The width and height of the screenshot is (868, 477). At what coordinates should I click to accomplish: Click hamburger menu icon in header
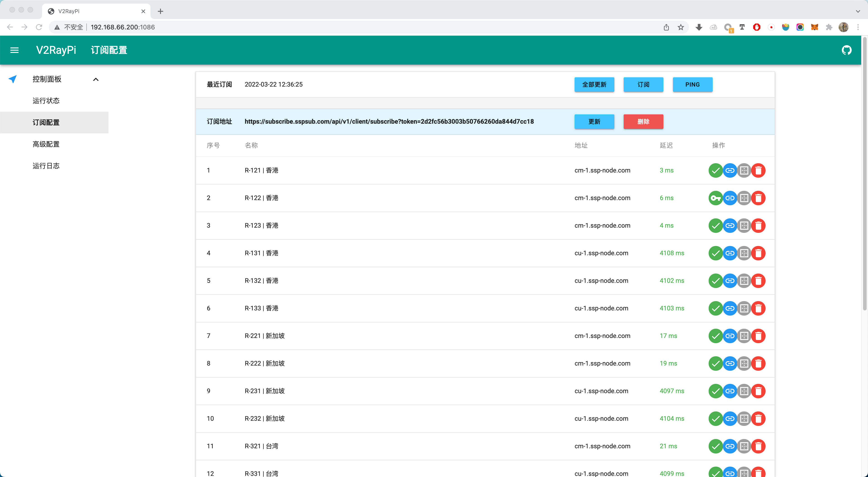[14, 50]
